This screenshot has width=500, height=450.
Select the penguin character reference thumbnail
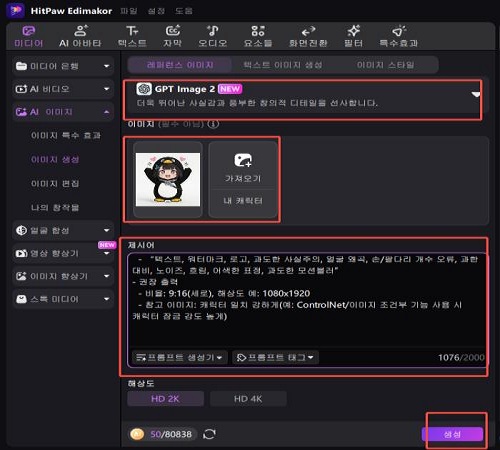click(x=168, y=179)
